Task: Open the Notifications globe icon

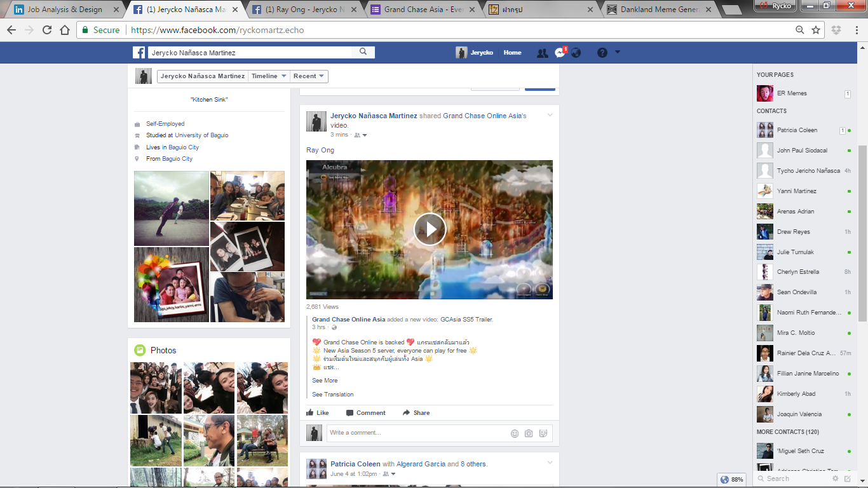Action: click(x=576, y=53)
